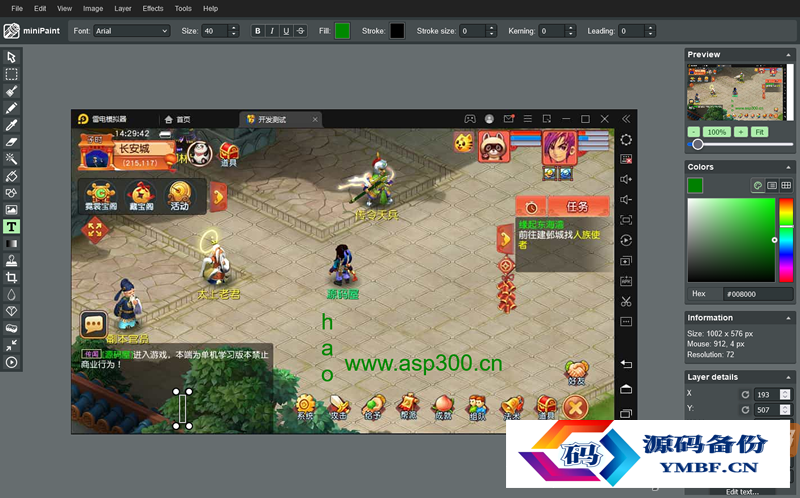Switch to color picker palette view

click(758, 185)
